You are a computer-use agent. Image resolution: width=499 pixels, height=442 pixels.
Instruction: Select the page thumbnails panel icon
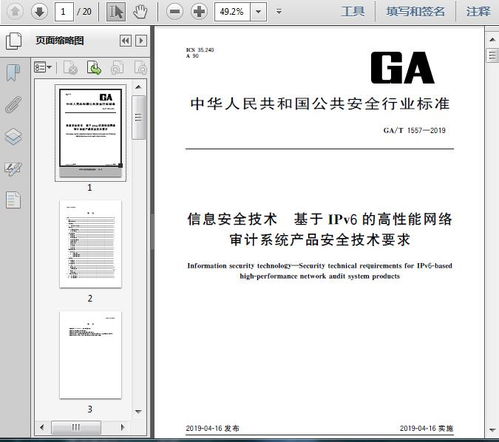tap(14, 41)
